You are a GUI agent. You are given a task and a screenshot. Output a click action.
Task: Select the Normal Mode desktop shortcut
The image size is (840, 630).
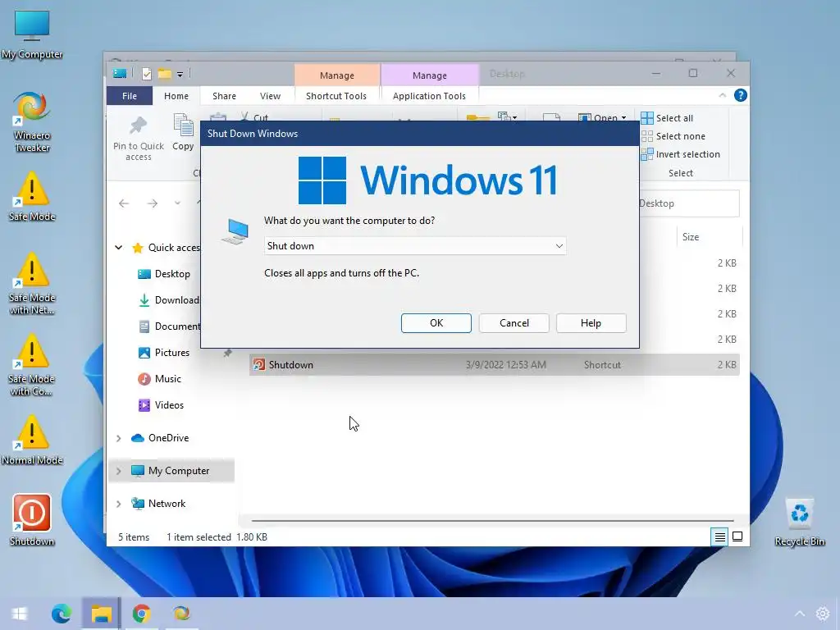(32, 441)
